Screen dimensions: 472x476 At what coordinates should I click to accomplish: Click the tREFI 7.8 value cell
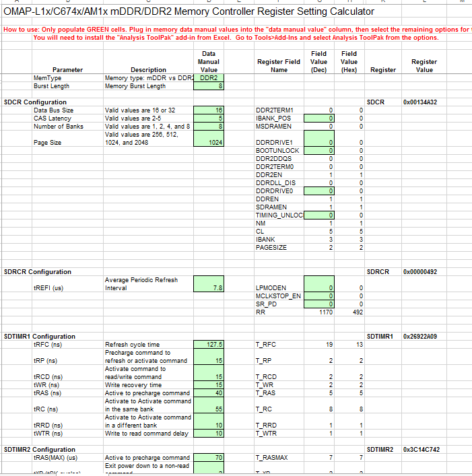click(209, 284)
